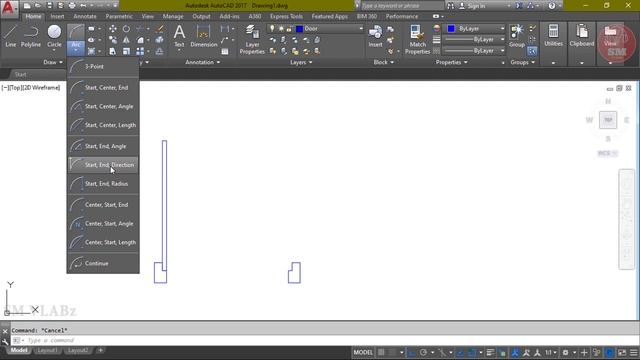Image resolution: width=640 pixels, height=360 pixels.
Task: Expand the Layers panel
Action: pos(301,62)
